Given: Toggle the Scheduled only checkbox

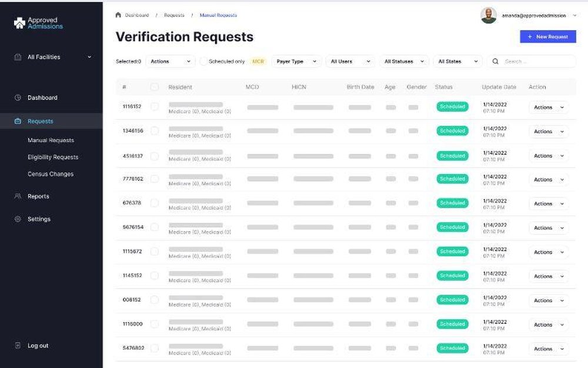Looking at the screenshot, I should coord(203,61).
